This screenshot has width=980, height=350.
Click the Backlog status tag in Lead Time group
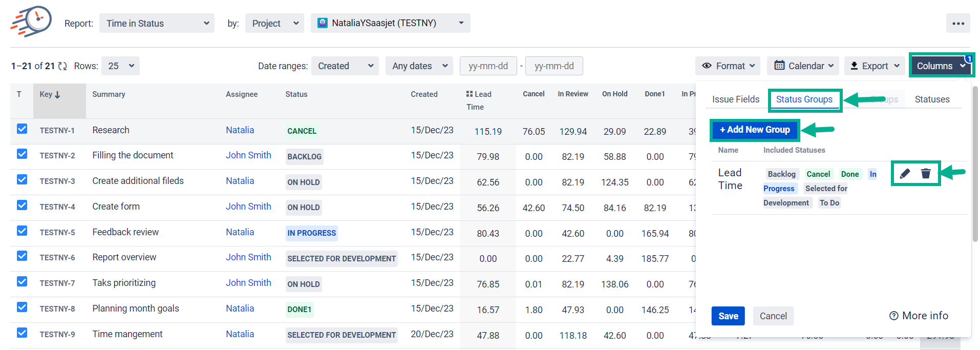(781, 174)
